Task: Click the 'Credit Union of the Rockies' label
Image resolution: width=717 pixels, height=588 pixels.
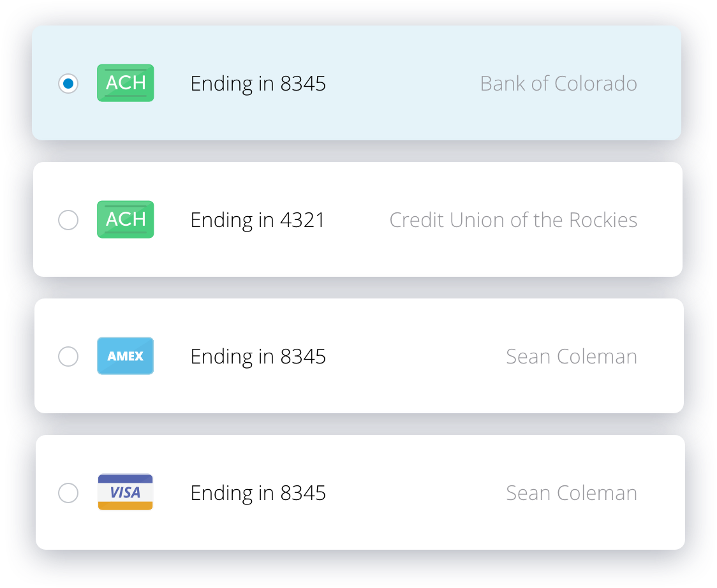Action: point(513,220)
